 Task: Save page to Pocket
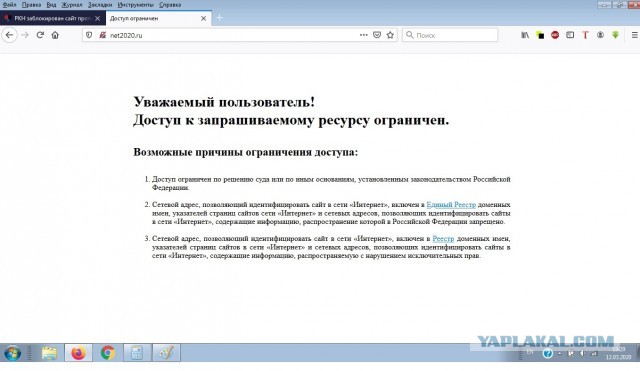coord(377,35)
